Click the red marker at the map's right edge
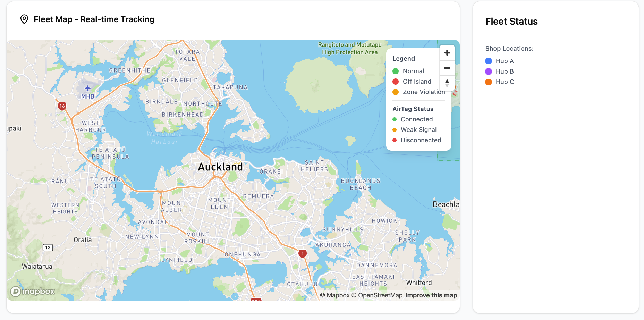Viewport: 644px width, 320px height. (x=455, y=94)
